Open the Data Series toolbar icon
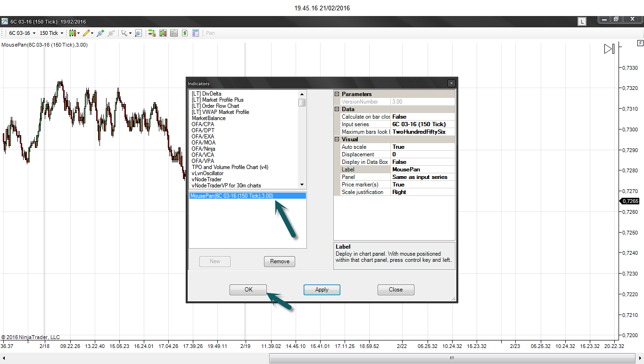Screen dimensions: 644x364 click(x=163, y=33)
